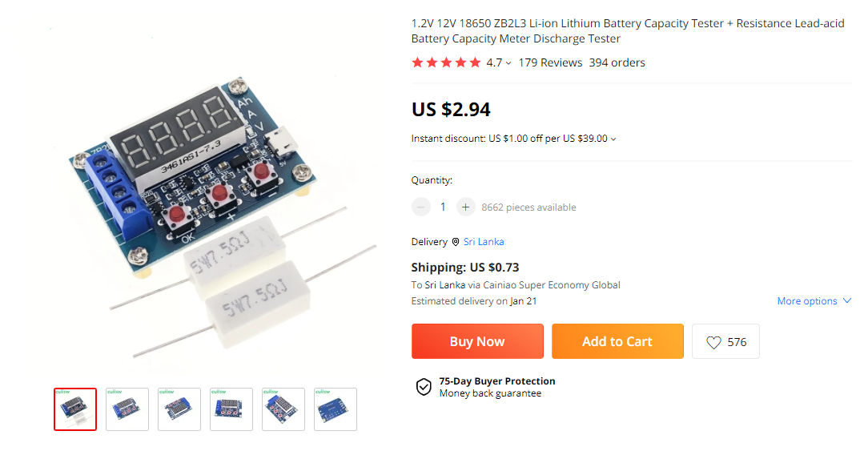The image size is (868, 451).
Task: Click the Buy Now button
Action: click(x=477, y=341)
